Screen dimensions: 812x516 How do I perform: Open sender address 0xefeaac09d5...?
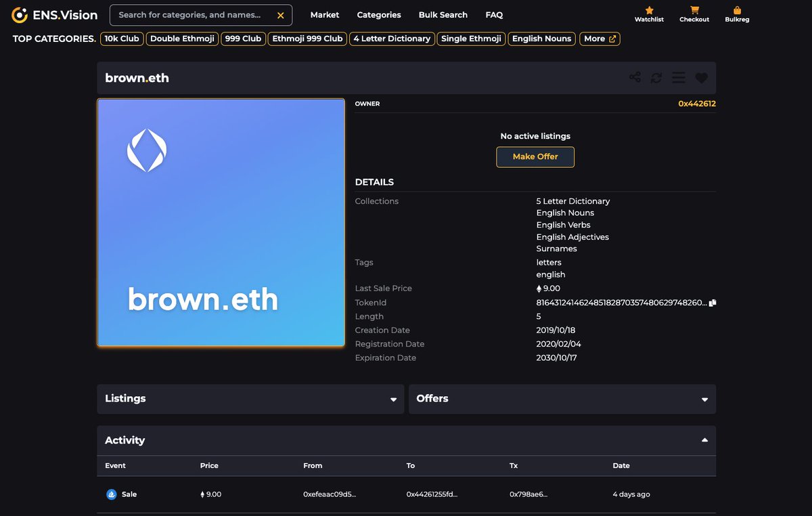pyautogui.click(x=330, y=494)
